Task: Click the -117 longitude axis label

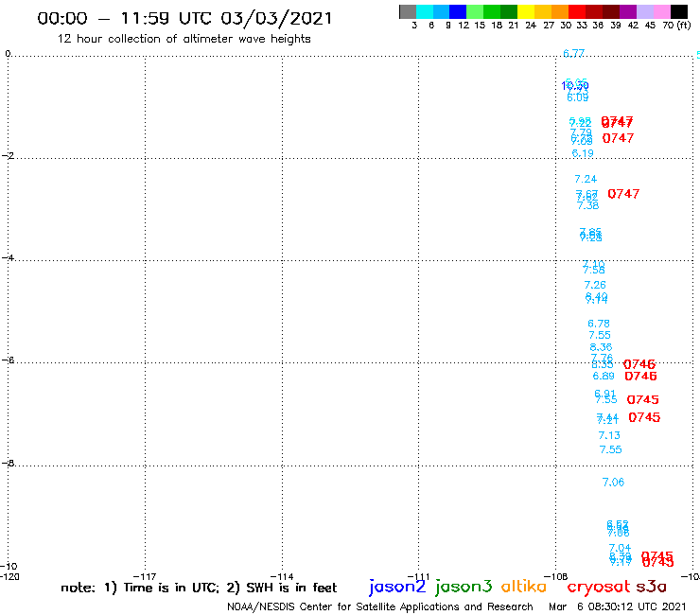Action: (x=145, y=576)
